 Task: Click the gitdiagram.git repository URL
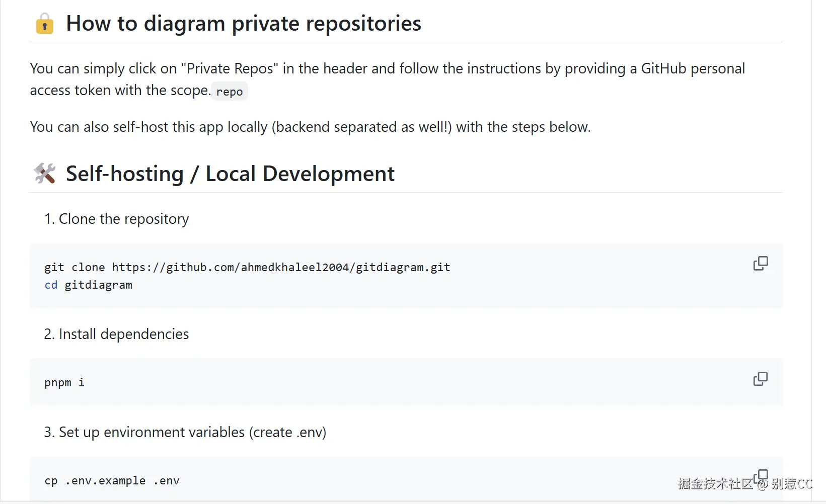tap(281, 267)
